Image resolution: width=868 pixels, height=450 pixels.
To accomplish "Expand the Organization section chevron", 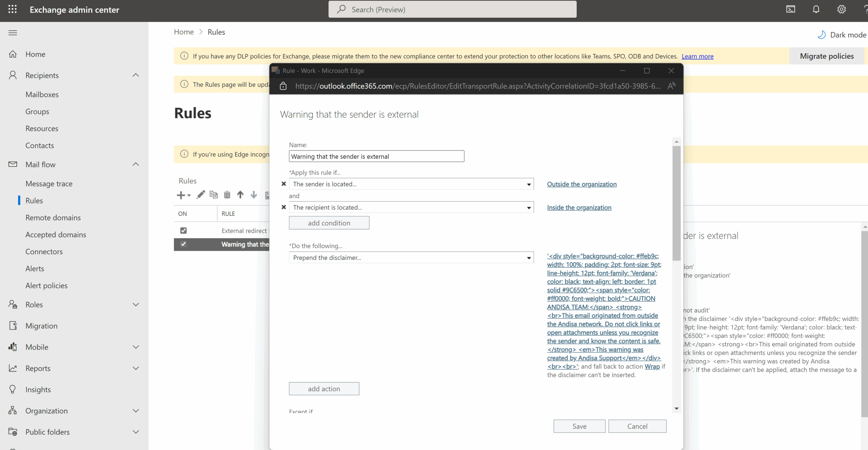I will (136, 411).
